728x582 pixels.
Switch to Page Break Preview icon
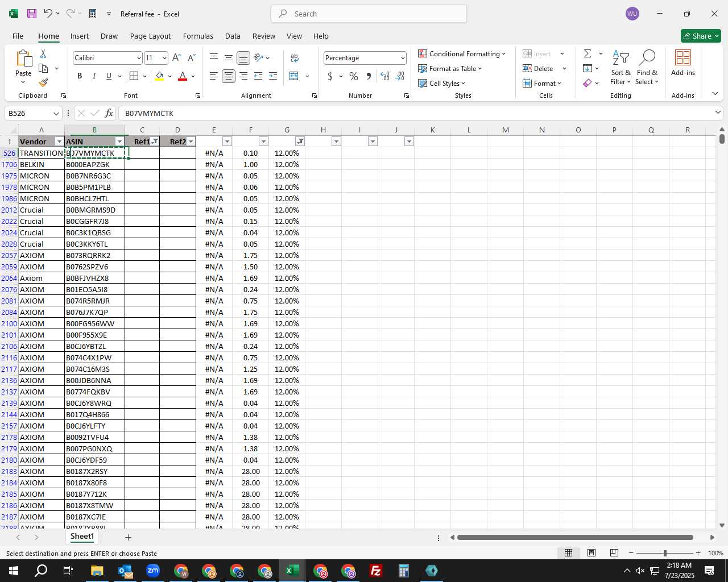(614, 553)
